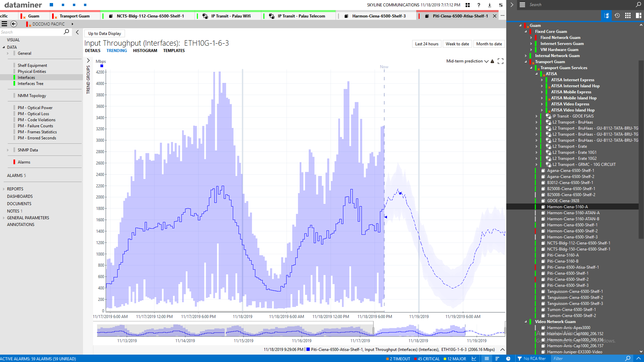Click the alarm filter search magnifier
Image resolution: width=644 pixels, height=362 pixels.
(x=628, y=359)
